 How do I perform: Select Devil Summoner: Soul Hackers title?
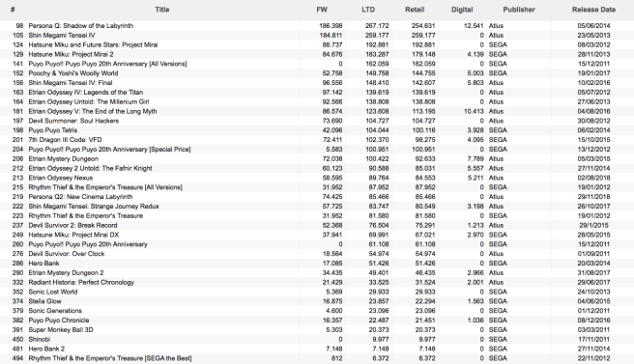click(x=73, y=121)
